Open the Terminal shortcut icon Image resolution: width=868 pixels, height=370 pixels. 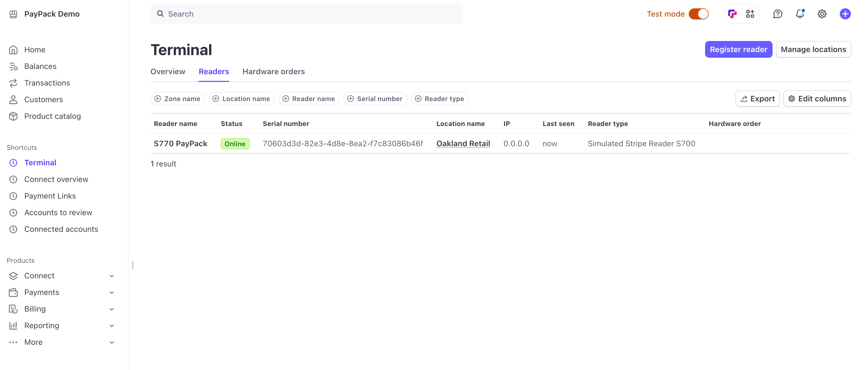pyautogui.click(x=13, y=163)
